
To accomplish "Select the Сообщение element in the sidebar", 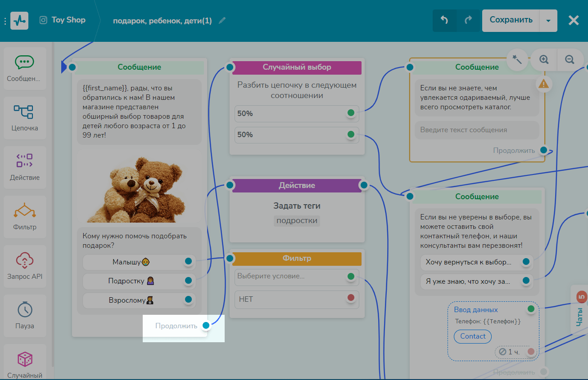I will click(24, 68).
